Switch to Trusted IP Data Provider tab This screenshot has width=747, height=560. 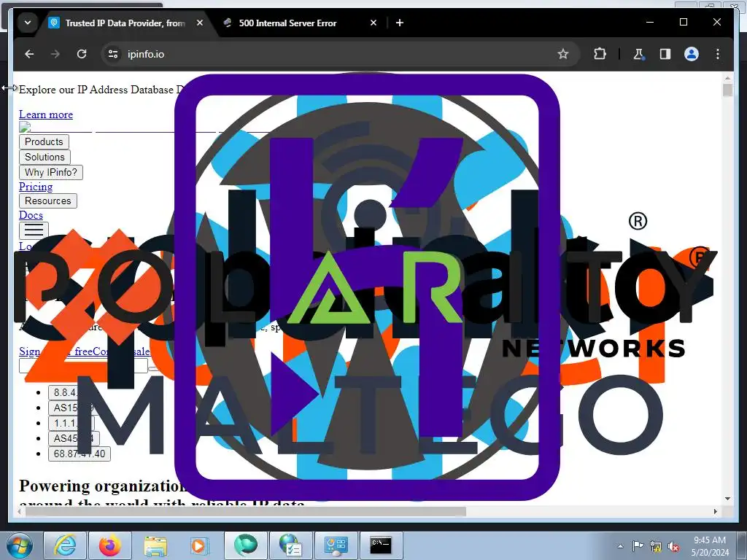(x=125, y=23)
